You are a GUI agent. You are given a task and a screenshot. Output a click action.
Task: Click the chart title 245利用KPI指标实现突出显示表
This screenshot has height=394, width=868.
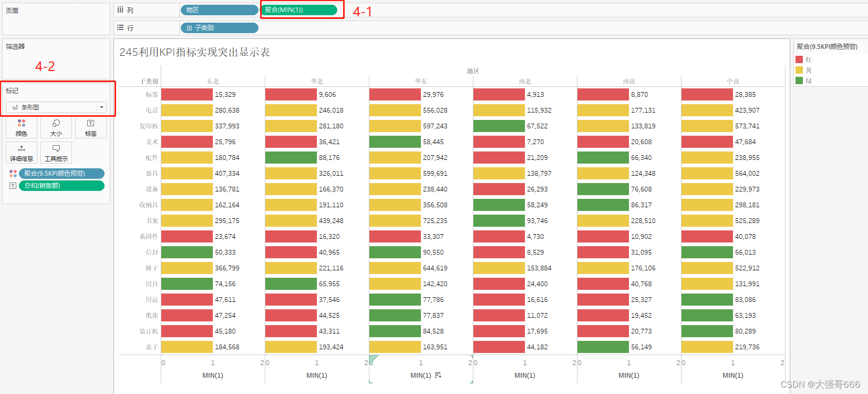[x=194, y=52]
